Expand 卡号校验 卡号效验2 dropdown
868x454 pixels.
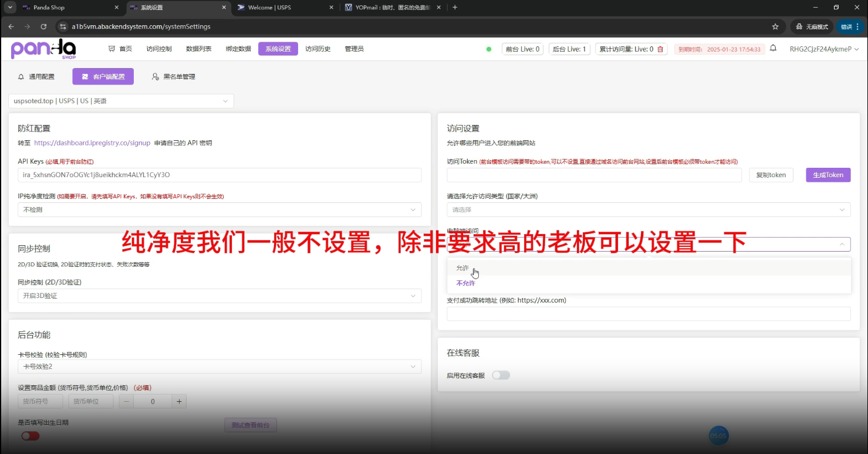click(219, 367)
